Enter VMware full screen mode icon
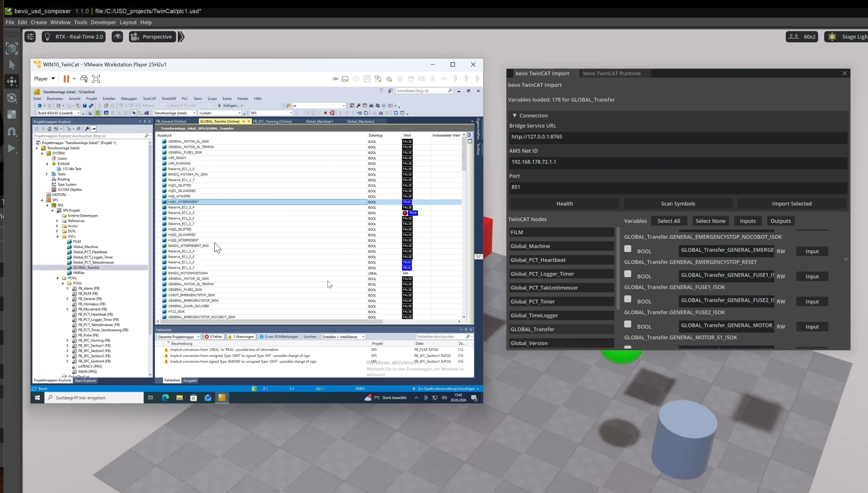This screenshot has width=868, height=493. (x=96, y=79)
